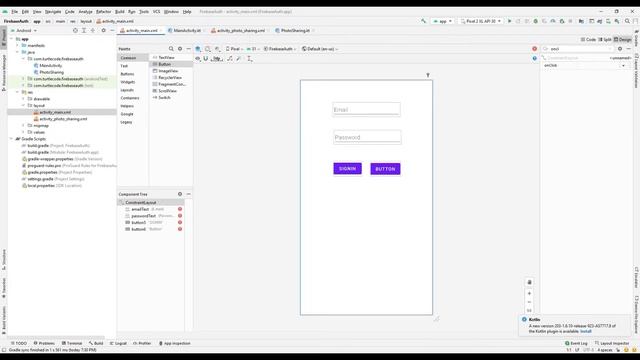640x360 pixels.
Task: Open the Terminal tool window
Action: pos(71,343)
